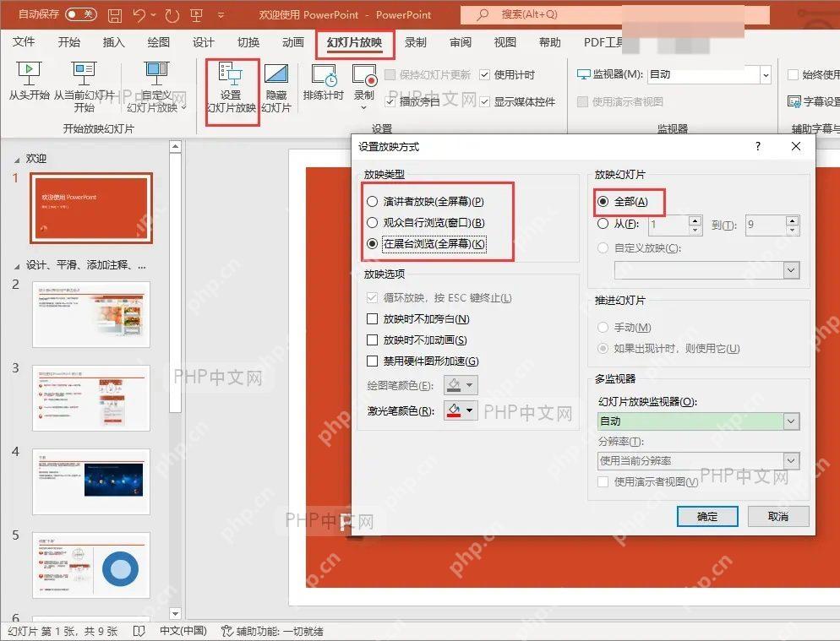Screen dimensions: 840x641
Task: Select 演讲者放映(全屏幕) radio button
Action: coord(373,201)
